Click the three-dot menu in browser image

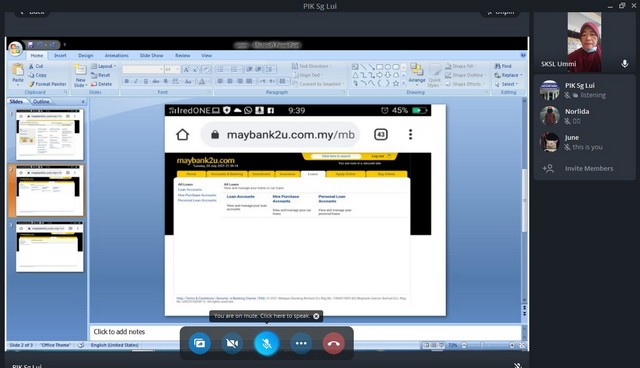[x=410, y=135]
